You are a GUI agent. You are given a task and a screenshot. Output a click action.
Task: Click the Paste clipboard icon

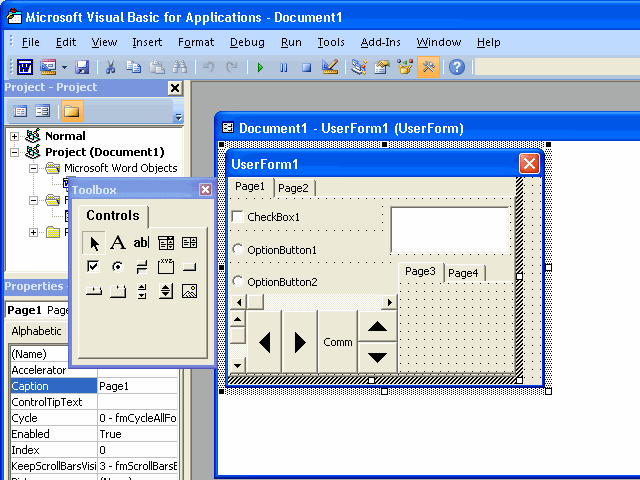click(x=157, y=67)
